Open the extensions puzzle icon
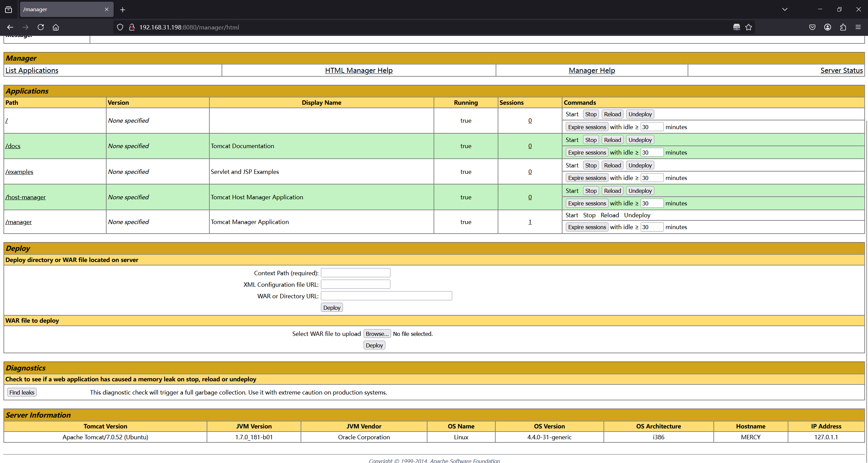This screenshot has width=868, height=463. click(x=843, y=27)
